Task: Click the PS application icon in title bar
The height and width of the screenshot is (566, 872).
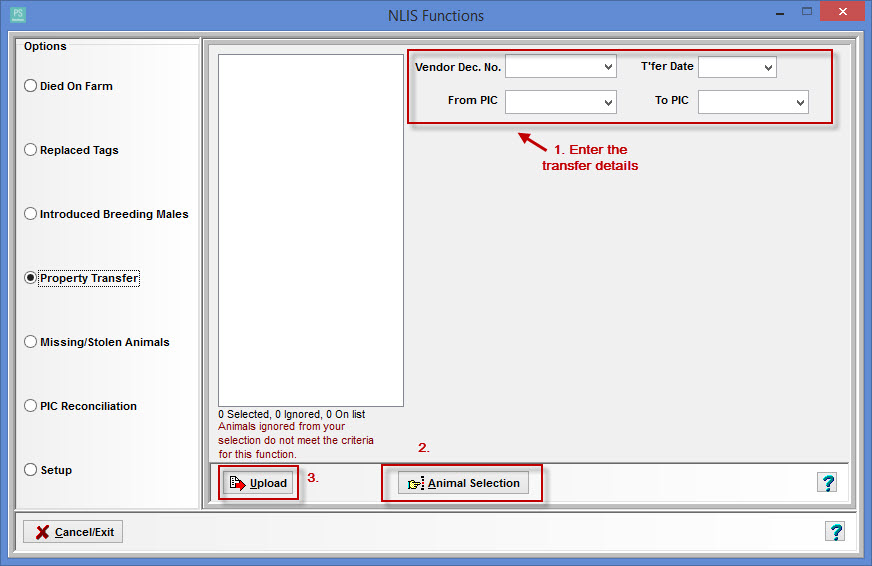Action: click(18, 14)
